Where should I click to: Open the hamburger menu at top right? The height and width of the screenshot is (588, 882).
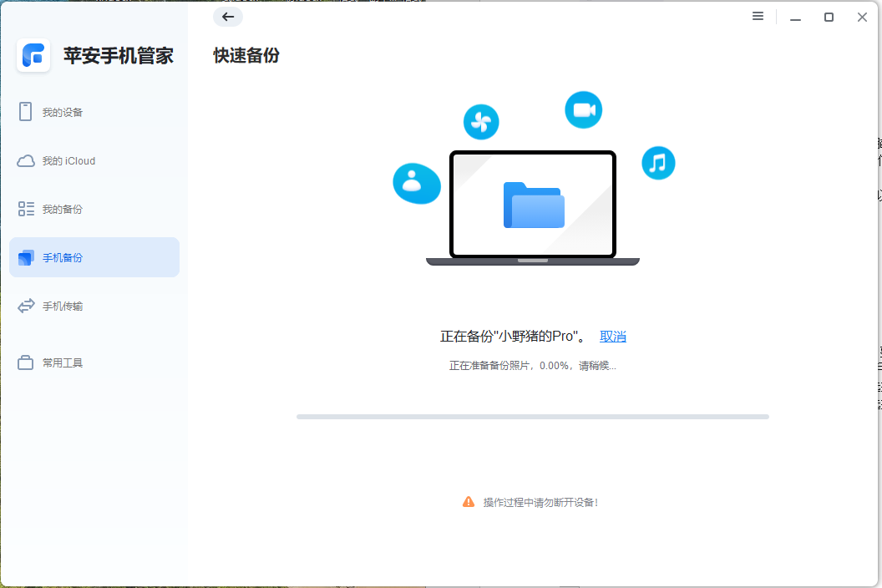pos(758,16)
